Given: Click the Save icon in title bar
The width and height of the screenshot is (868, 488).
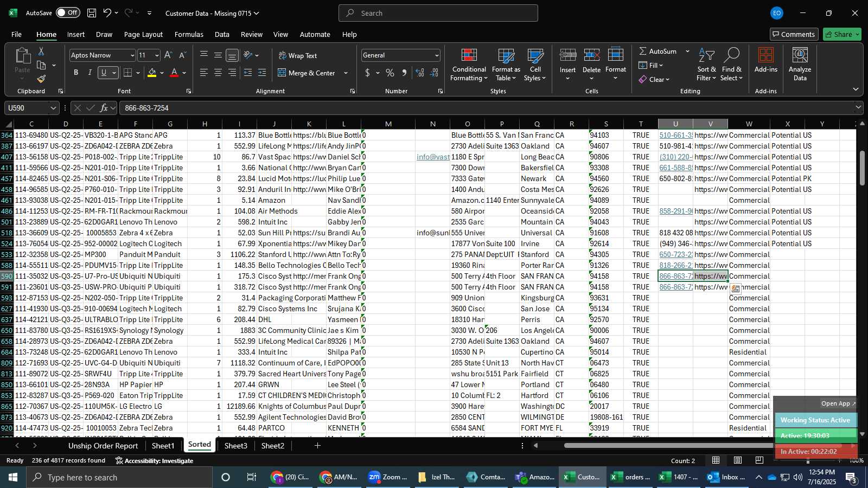Looking at the screenshot, I should 92,13.
